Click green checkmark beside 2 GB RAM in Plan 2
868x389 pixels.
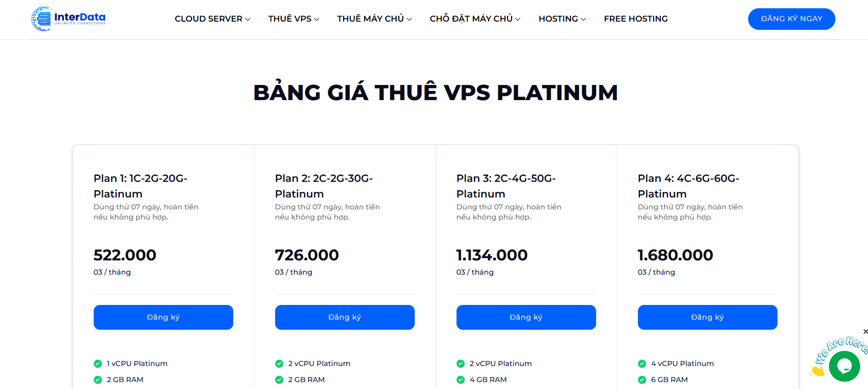click(x=279, y=380)
